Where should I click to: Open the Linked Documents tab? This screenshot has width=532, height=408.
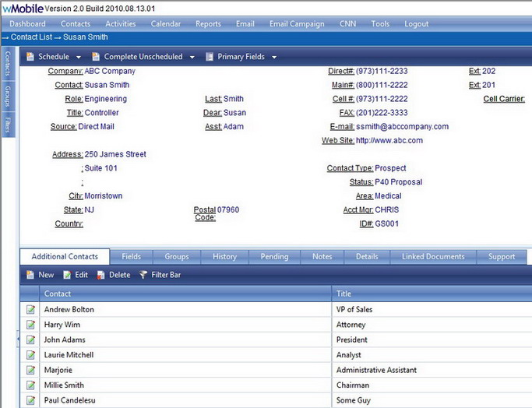(x=433, y=257)
